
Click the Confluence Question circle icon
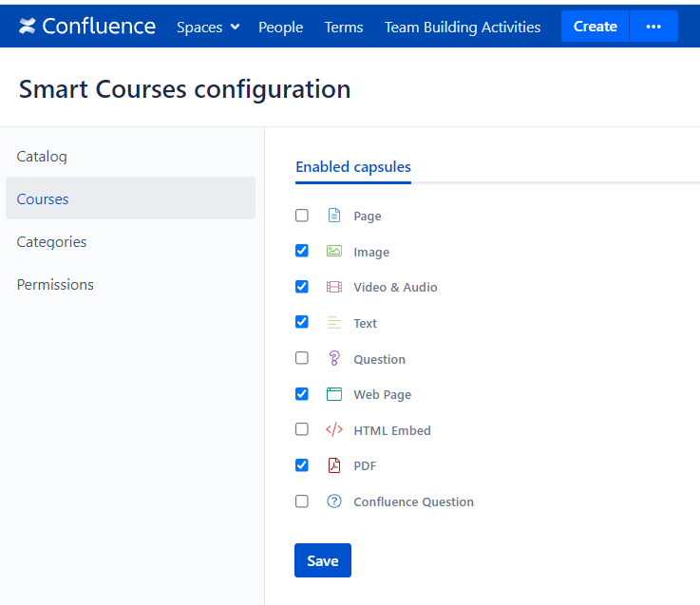pos(333,501)
